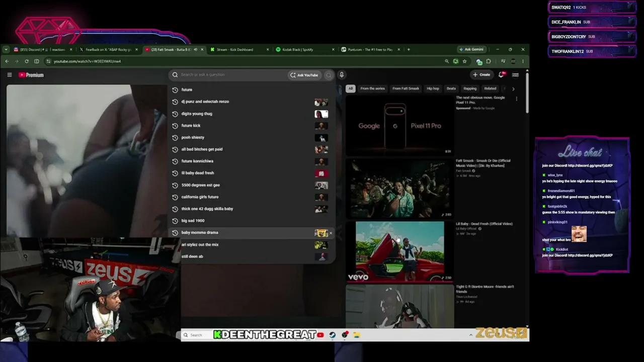This screenshot has width=644, height=362.
Task: Open 'Tight G ft Diontre Moore' video title
Action: 485,289
